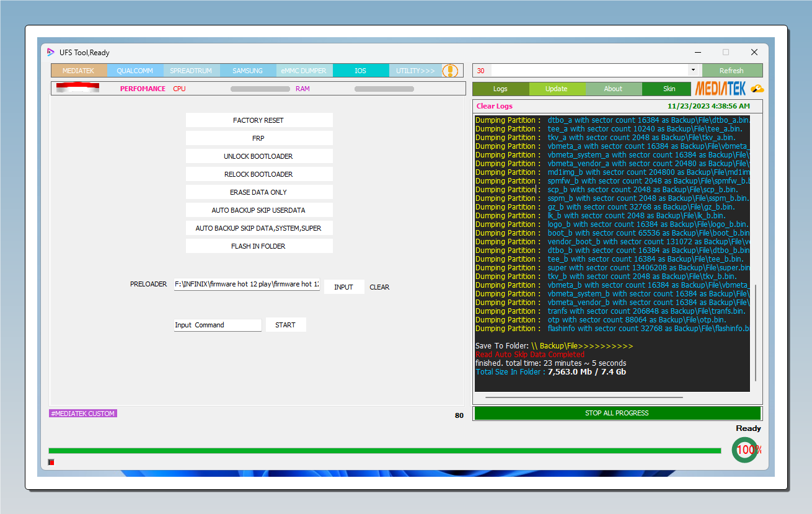The height and width of the screenshot is (514, 812).
Task: Switch to the IOS tab
Action: click(x=361, y=71)
